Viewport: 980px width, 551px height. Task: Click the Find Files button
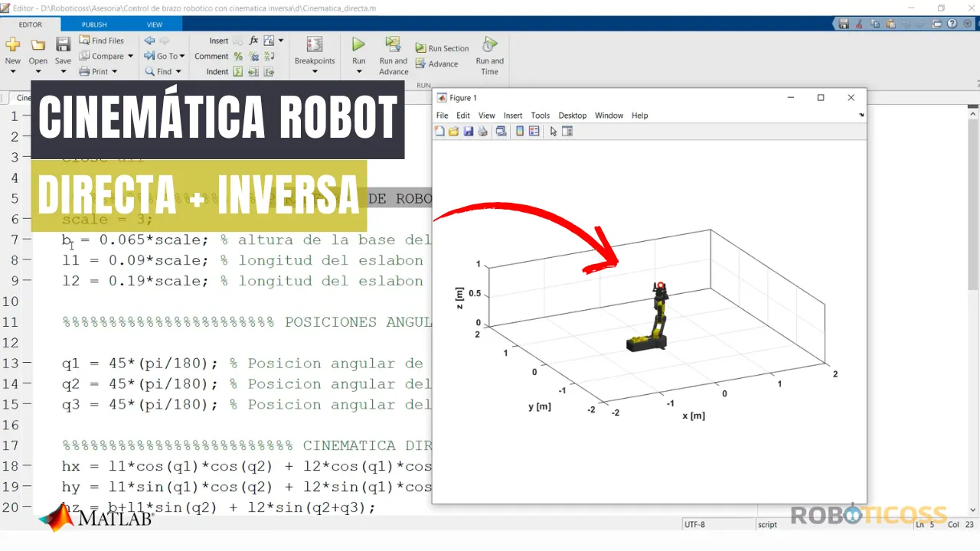(101, 41)
